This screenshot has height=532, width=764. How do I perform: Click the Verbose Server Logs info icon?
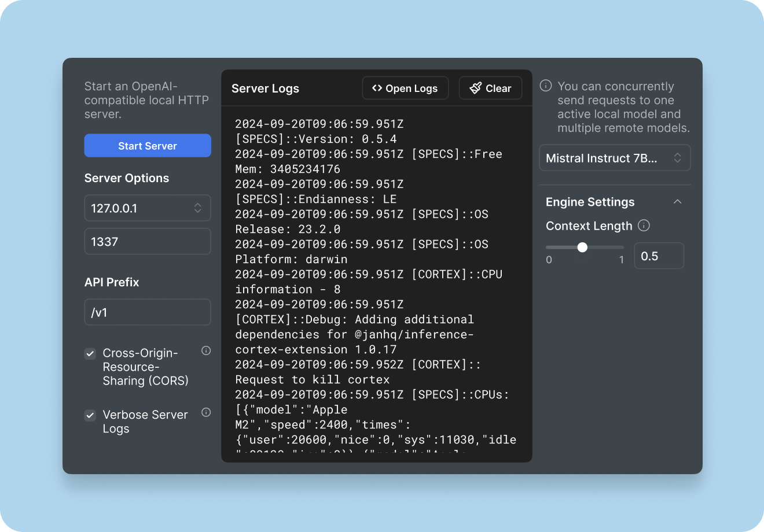click(206, 412)
